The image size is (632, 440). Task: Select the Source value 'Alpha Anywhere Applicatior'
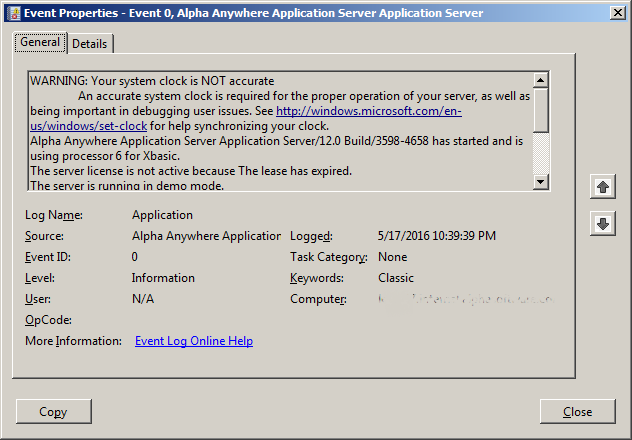[206, 236]
